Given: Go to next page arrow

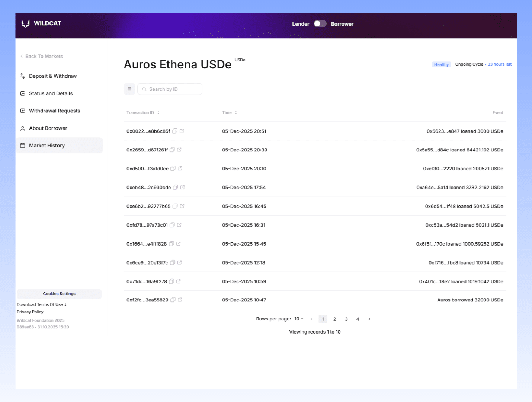Looking at the screenshot, I should click(x=369, y=319).
